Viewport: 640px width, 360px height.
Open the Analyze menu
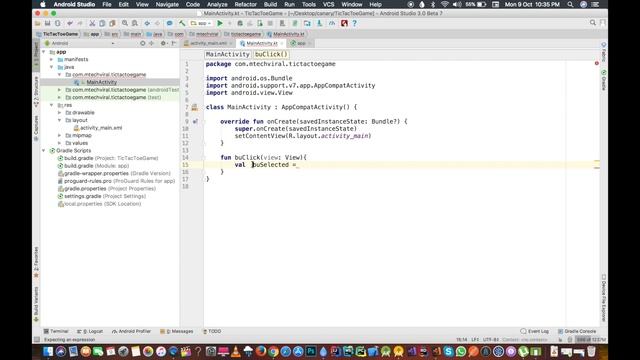[x=217, y=4]
